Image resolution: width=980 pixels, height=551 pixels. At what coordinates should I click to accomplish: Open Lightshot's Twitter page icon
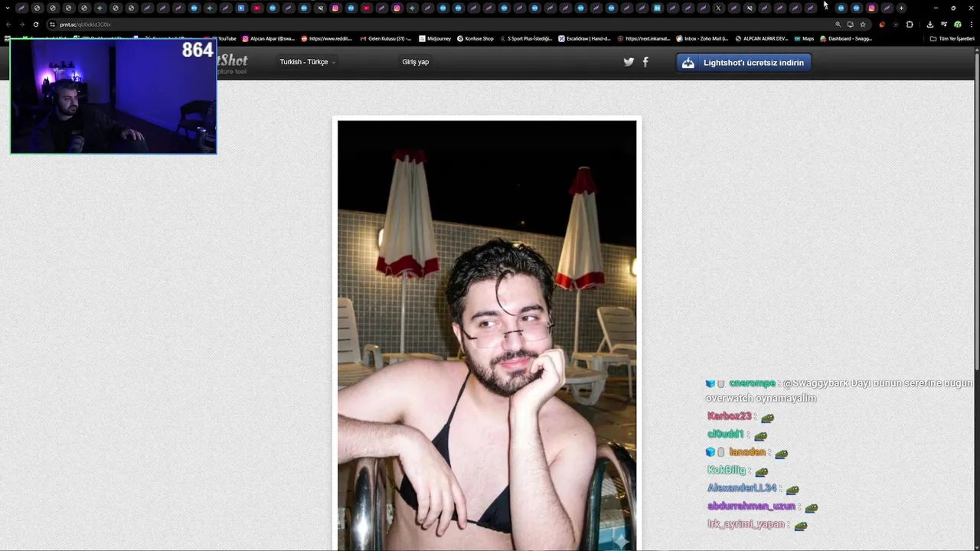(x=629, y=62)
